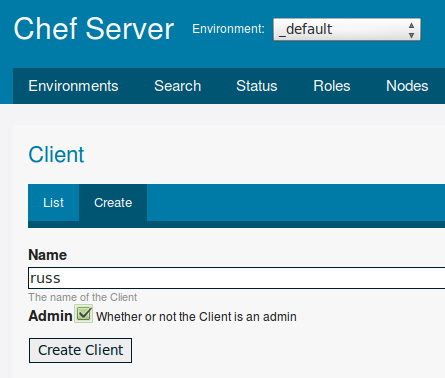The image size is (445, 378).
Task: Open the Nodes section
Action: [x=407, y=86]
